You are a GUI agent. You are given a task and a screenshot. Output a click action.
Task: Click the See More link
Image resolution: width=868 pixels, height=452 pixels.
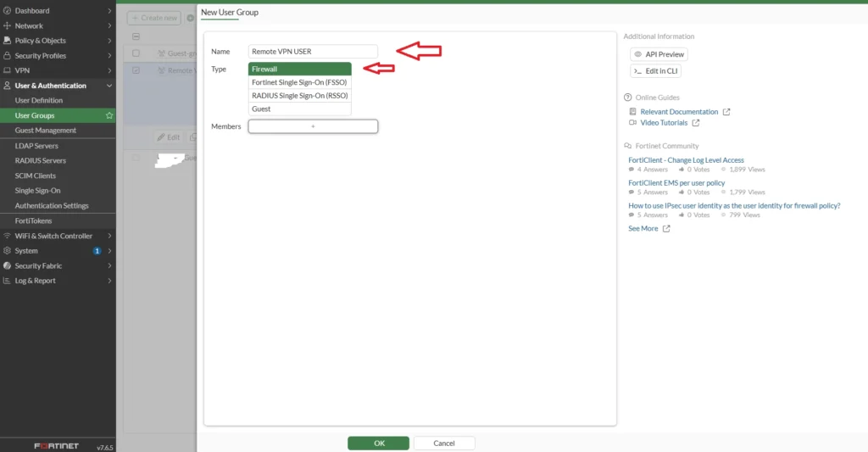(643, 228)
